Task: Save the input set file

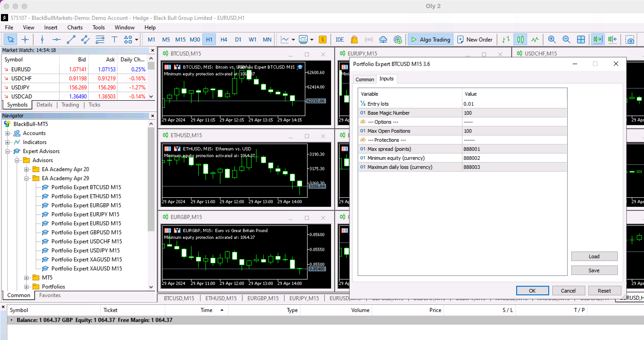Action: (594, 270)
